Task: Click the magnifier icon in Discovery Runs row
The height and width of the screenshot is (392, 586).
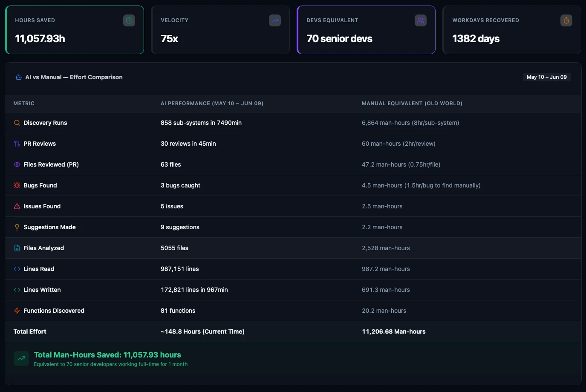Action: (17, 123)
